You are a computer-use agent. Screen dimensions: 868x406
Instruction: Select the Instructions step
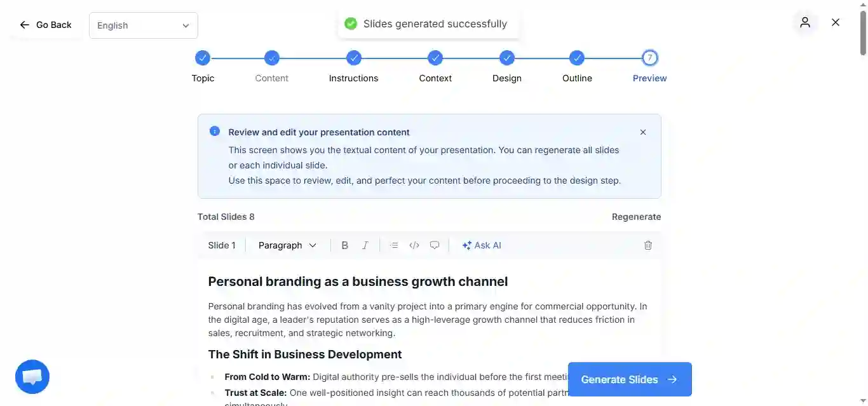click(x=354, y=67)
